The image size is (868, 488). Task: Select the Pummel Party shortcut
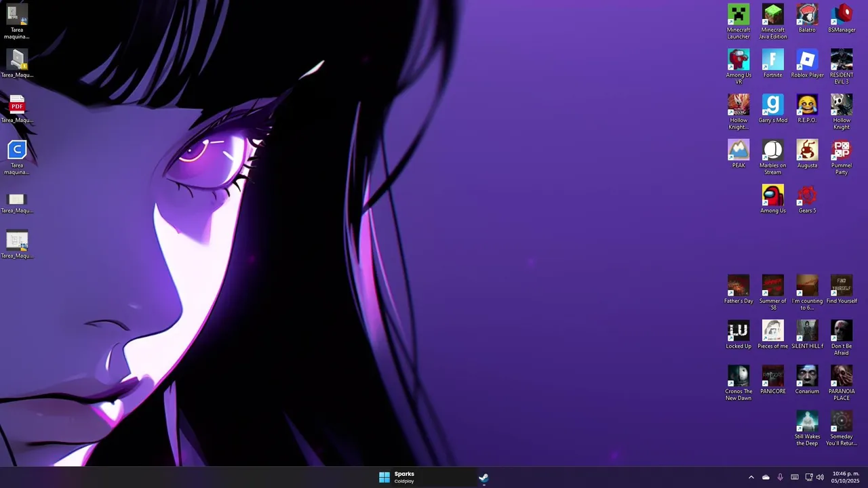tap(842, 157)
